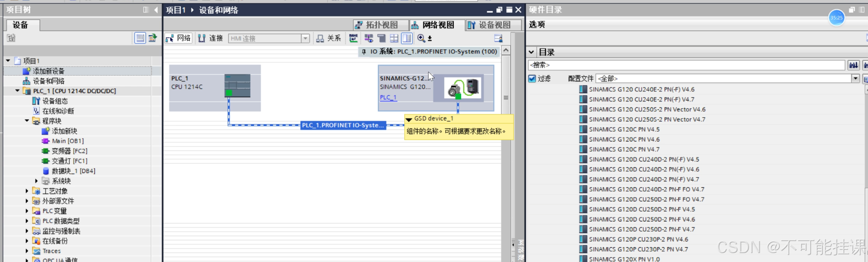Click the catalog search downward icon
The image size is (868, 262).
click(x=853, y=65)
